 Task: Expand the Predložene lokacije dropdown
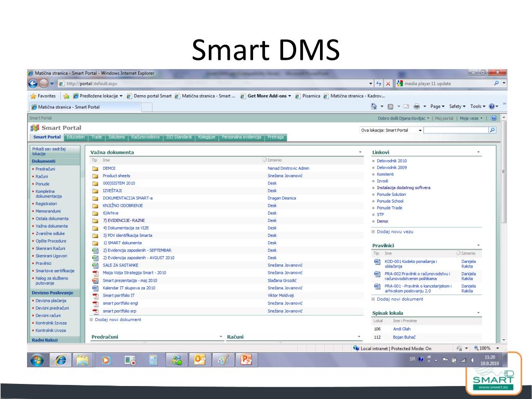pyautogui.click(x=121, y=96)
